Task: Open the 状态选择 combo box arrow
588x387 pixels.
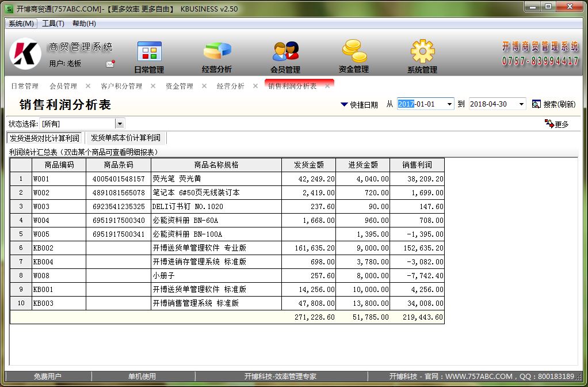Action: pos(120,123)
